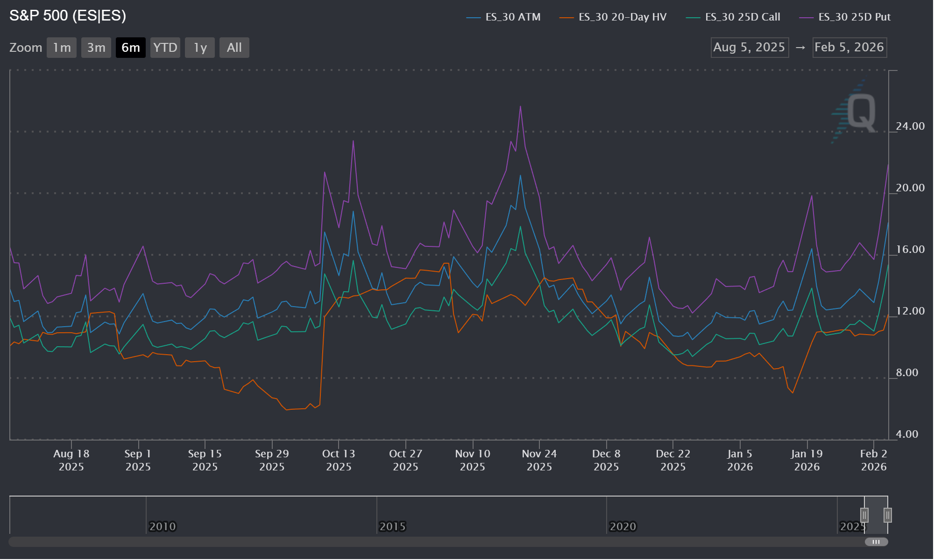Click 2010 in the navigator timeline
This screenshot has width=934, height=560.
[163, 526]
